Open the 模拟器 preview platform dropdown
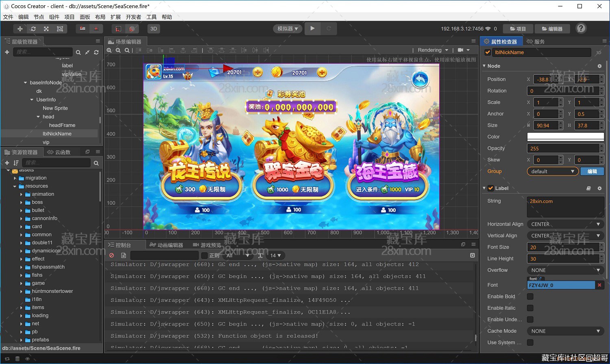 [x=288, y=29]
